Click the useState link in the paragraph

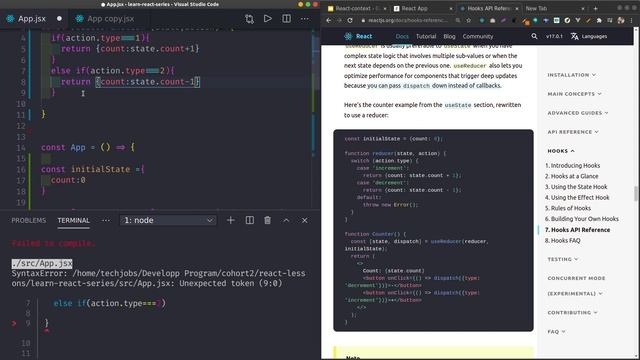(x=458, y=105)
